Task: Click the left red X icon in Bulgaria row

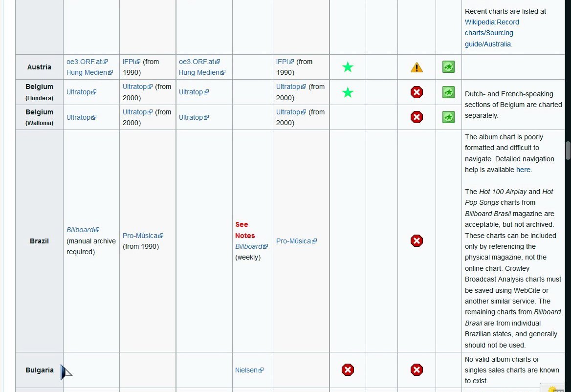Action: point(348,370)
